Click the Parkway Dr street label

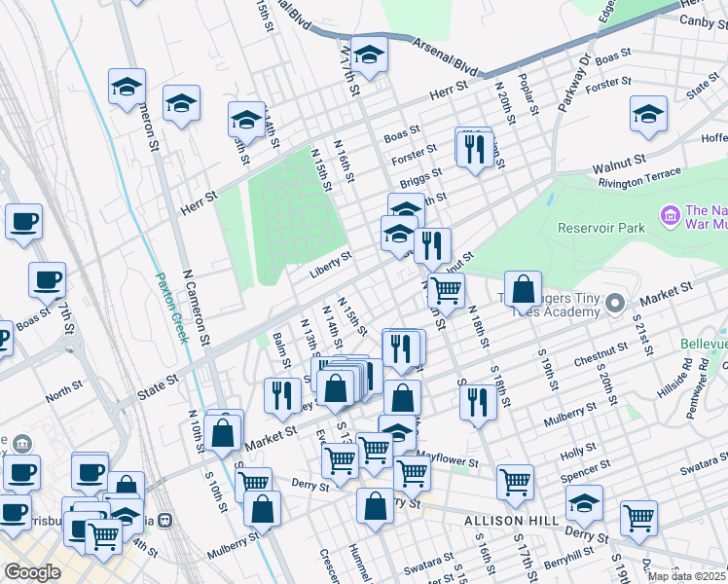[x=574, y=84]
